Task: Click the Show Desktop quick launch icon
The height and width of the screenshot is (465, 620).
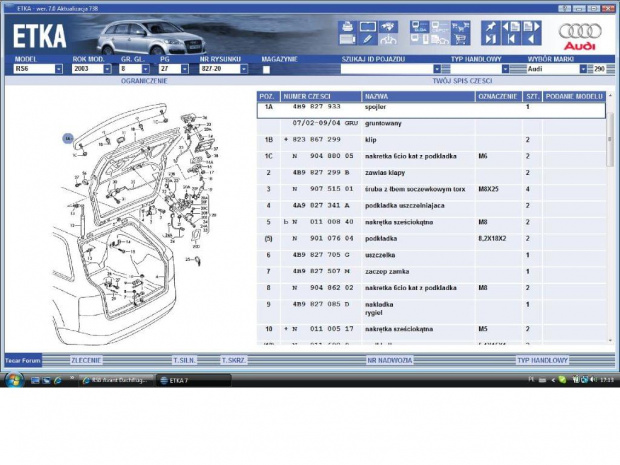Action: [x=35, y=380]
